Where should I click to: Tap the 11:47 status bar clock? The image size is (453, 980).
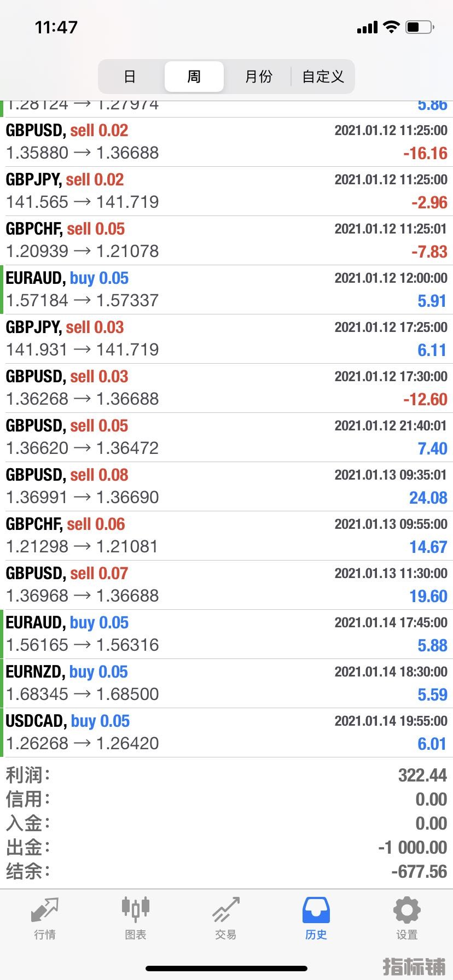56,27
